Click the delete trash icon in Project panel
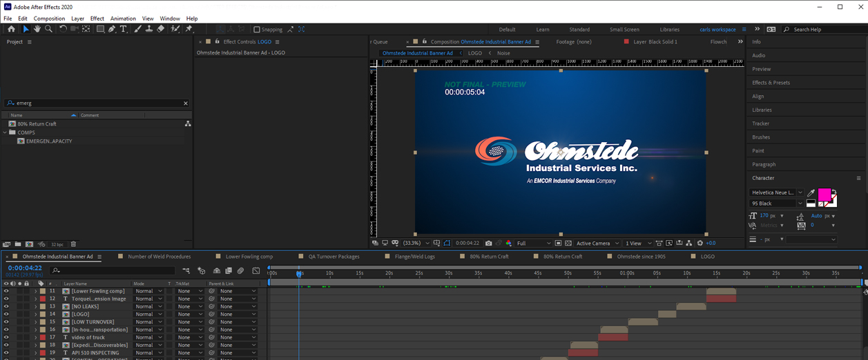 (x=73, y=244)
